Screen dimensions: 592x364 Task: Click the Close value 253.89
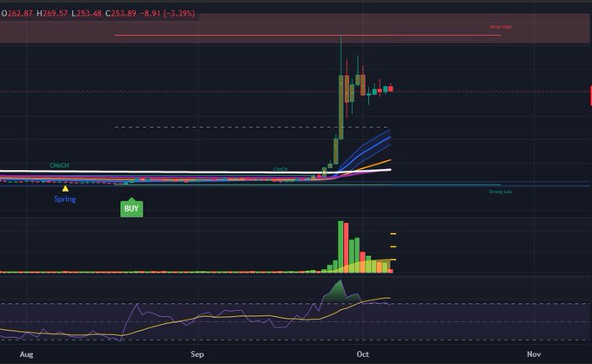click(124, 14)
